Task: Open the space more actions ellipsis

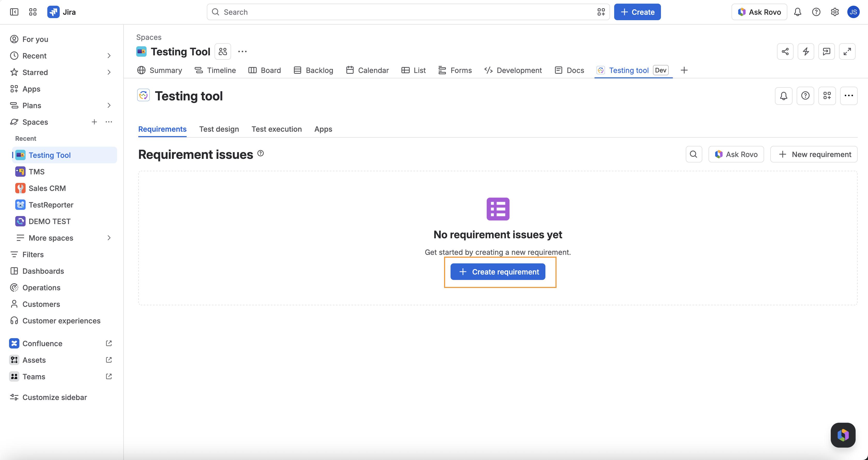Action: pos(242,51)
